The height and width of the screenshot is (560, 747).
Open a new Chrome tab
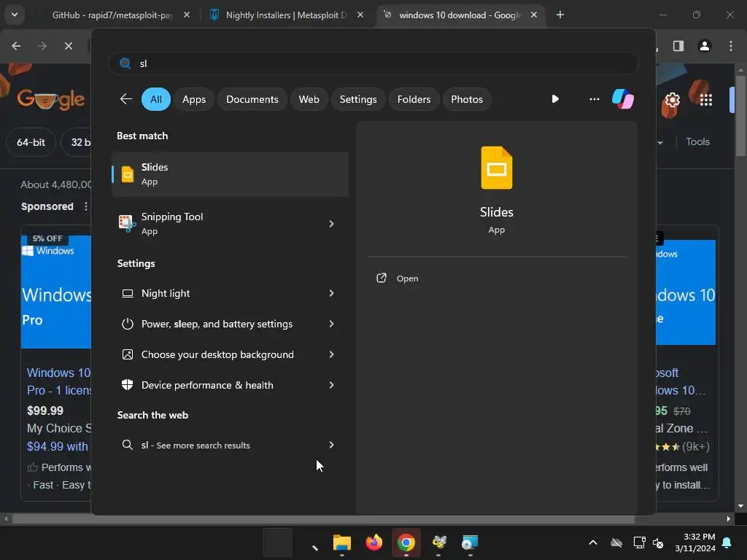(x=560, y=15)
